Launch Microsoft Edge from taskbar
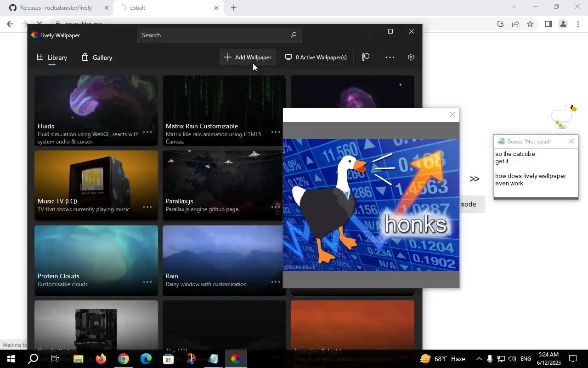 [146, 359]
